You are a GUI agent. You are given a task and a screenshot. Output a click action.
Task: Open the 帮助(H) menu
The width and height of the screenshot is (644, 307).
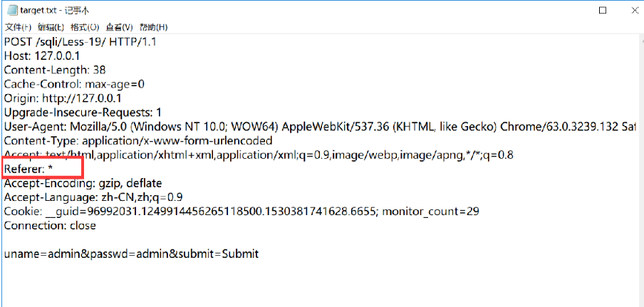[x=153, y=27]
